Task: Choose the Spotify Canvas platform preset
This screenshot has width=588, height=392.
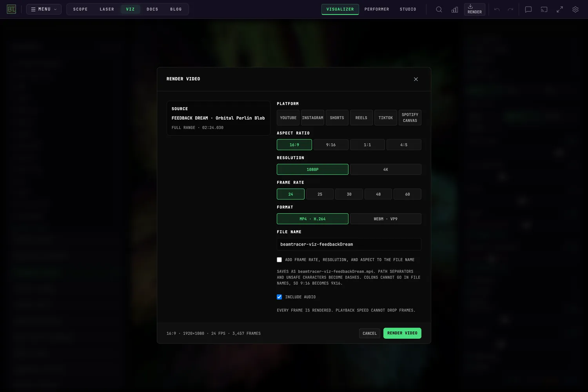Action: click(410, 118)
